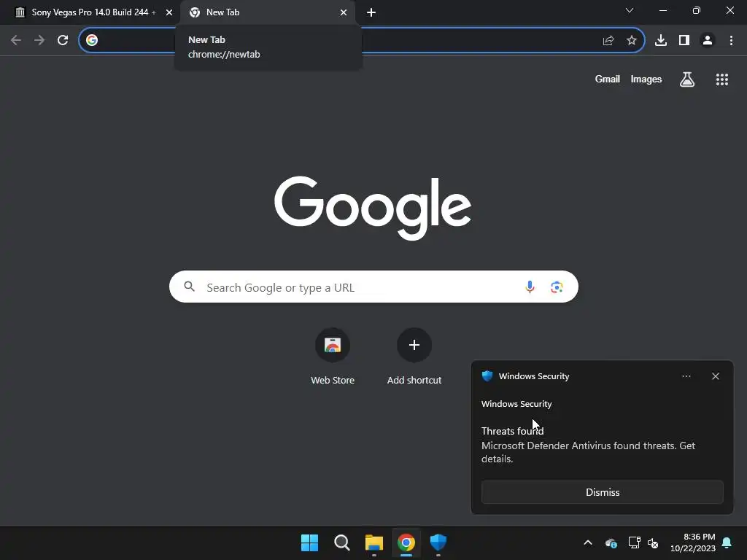
Task: Open Search Labs flask icon
Action: (687, 79)
